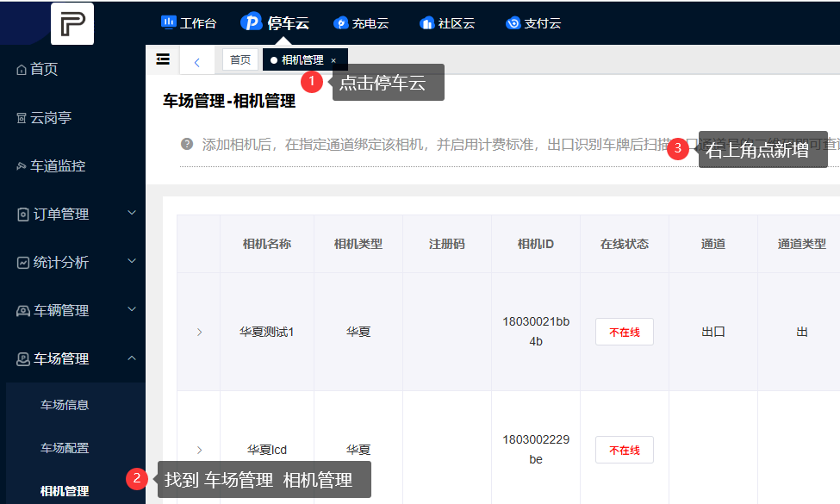
Task: Click the 出 channel type cell
Action: tap(802, 332)
